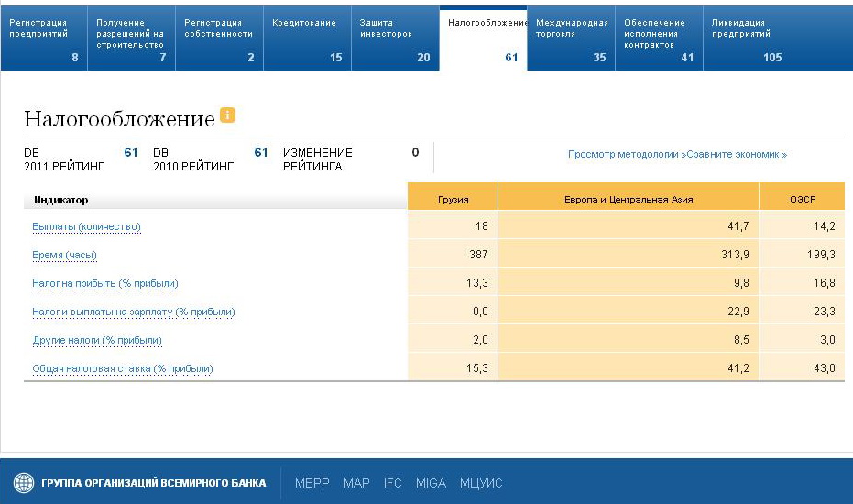The image size is (853, 504).
Task: Click the MIGA footer link
Action: [431, 483]
